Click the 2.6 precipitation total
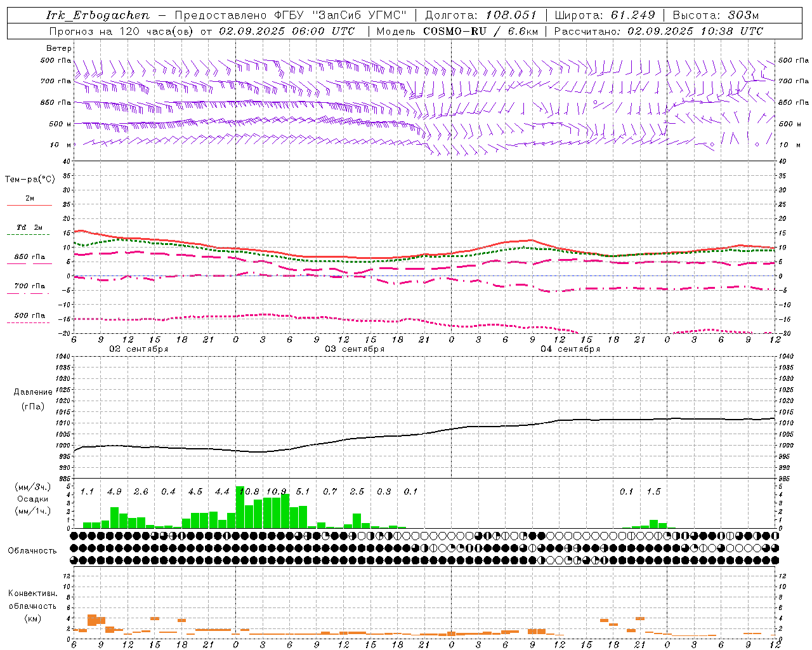 141,492
